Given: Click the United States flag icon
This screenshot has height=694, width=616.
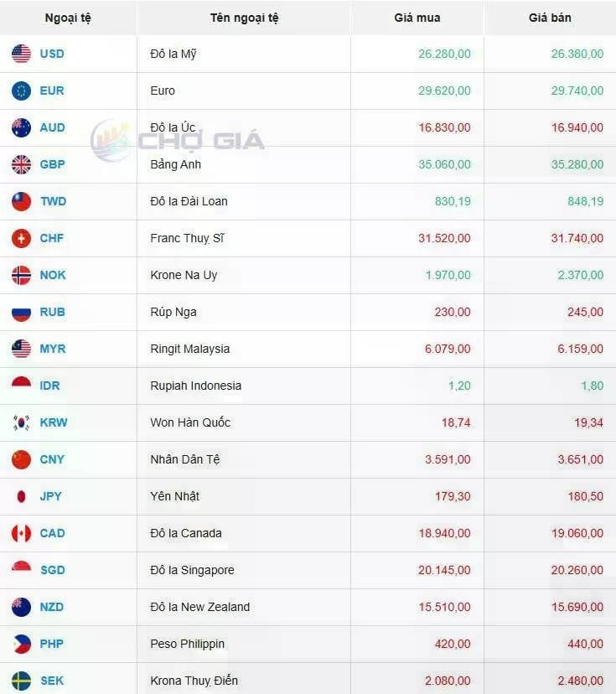Looking at the screenshot, I should point(21,54).
